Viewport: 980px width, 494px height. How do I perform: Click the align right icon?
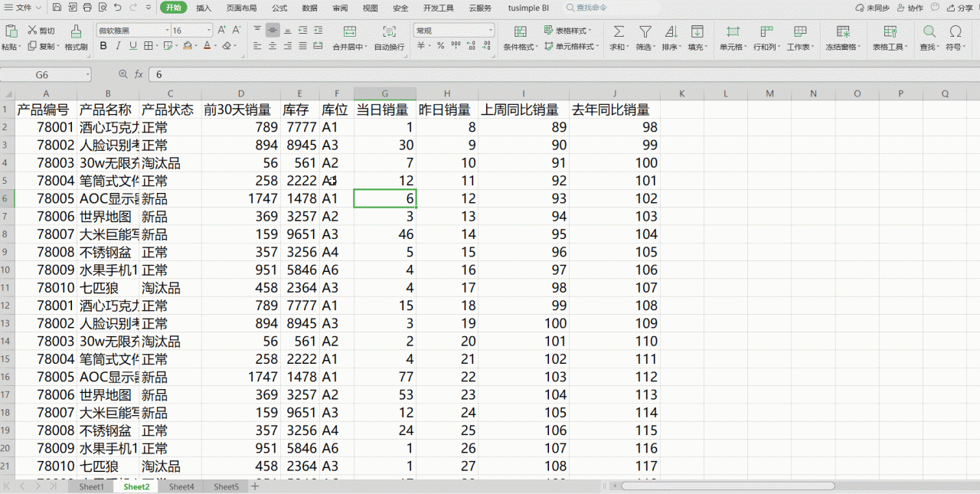287,46
